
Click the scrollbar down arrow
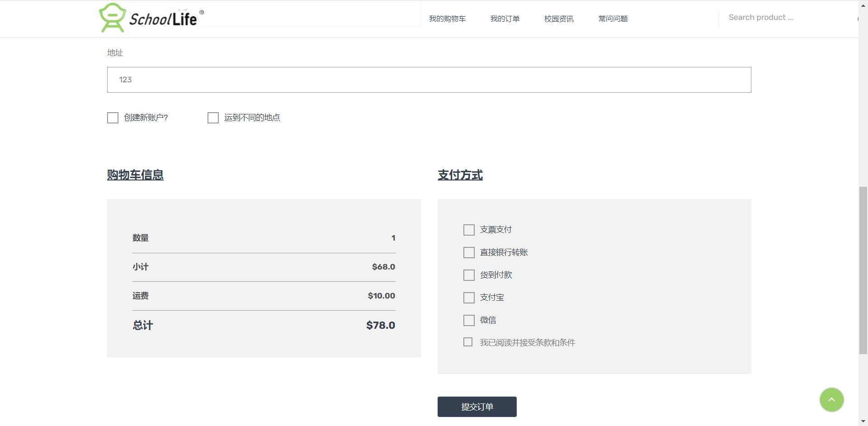863,421
